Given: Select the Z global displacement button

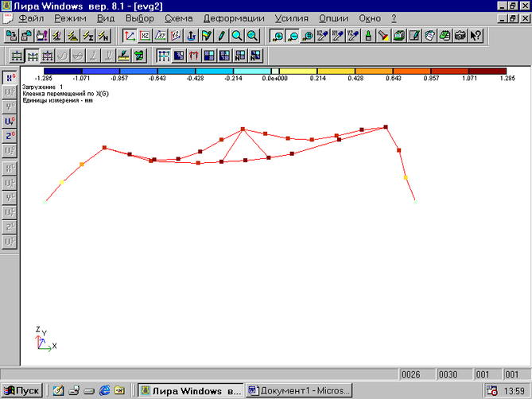Looking at the screenshot, I should [x=10, y=136].
